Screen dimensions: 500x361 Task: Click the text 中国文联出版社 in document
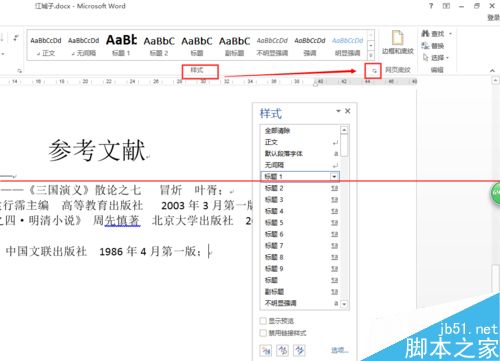tap(47, 251)
